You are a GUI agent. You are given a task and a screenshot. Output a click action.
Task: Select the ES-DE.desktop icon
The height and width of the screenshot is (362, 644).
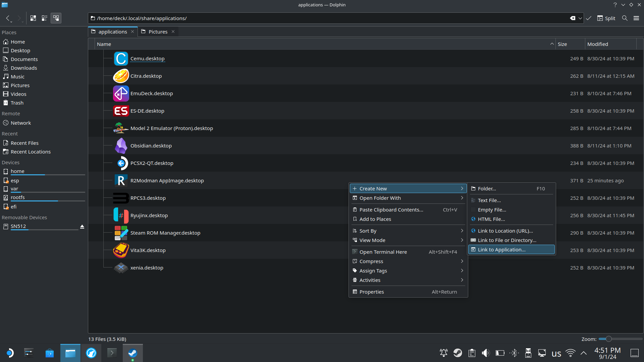point(121,111)
